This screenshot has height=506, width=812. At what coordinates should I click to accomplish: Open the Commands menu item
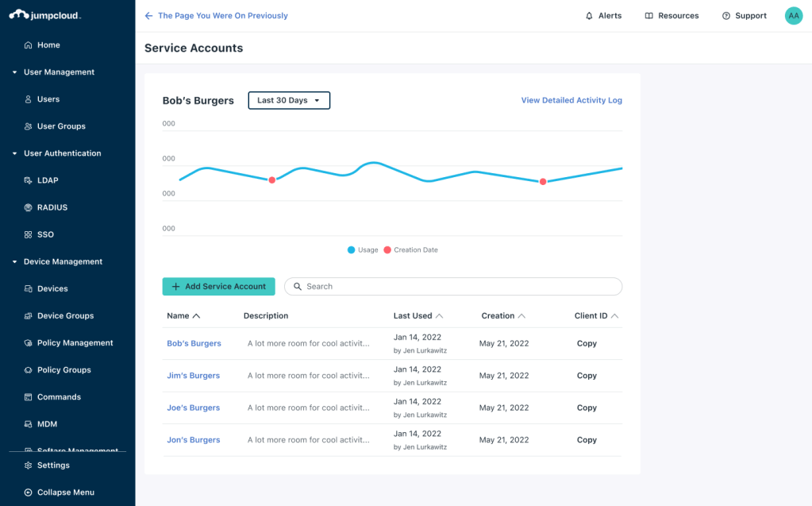pos(59,397)
